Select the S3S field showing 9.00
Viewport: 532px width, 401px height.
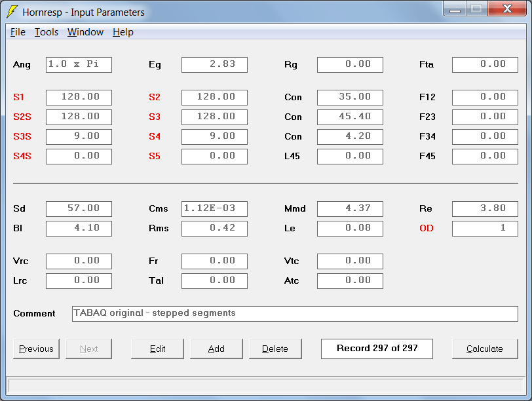click(79, 137)
